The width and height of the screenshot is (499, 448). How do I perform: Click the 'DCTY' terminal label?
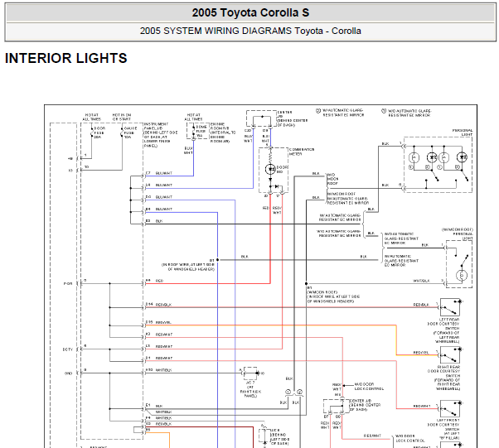(x=67, y=349)
